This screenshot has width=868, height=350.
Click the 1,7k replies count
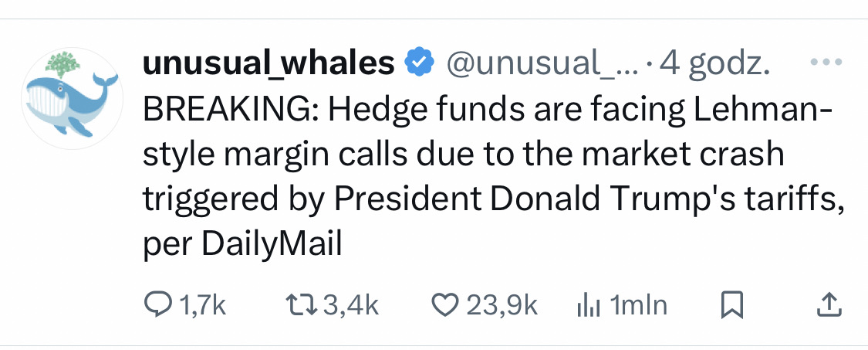[203, 306]
